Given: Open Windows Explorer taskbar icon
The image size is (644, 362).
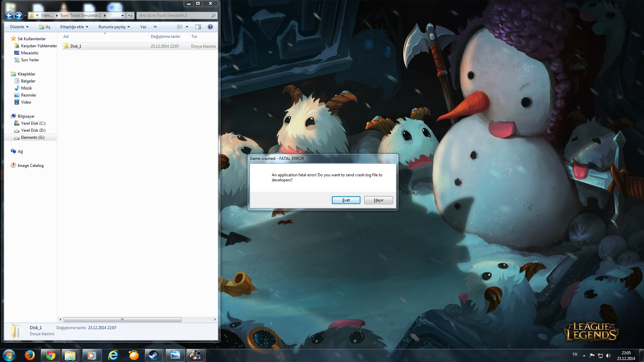Looking at the screenshot, I should pos(70,355).
